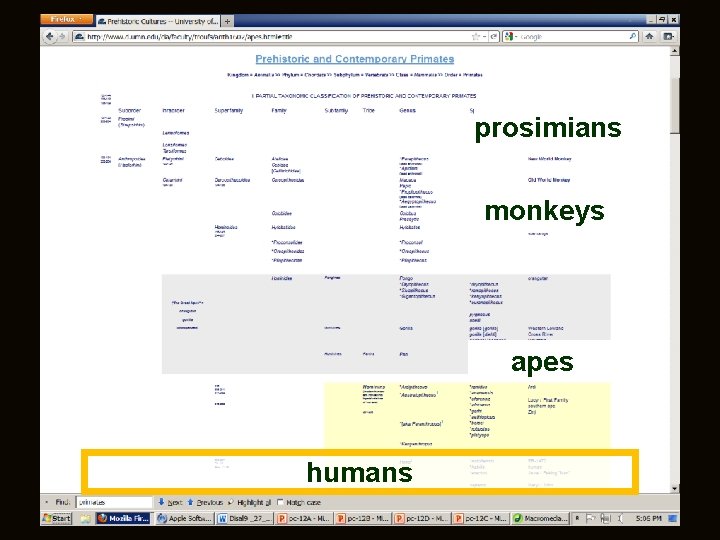This screenshot has width=720, height=540.
Task: Toggle Highlight all in find bar
Action: click(250, 502)
